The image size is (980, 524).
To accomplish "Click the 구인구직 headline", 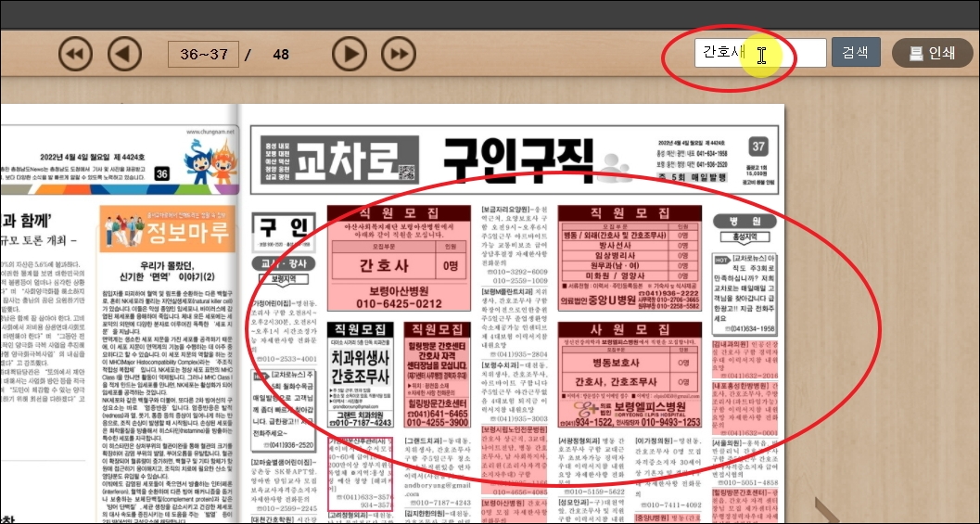I will 517,160.
